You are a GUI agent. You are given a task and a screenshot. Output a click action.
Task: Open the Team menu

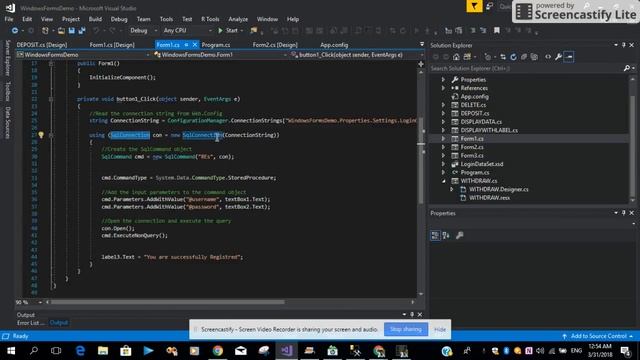[143, 19]
